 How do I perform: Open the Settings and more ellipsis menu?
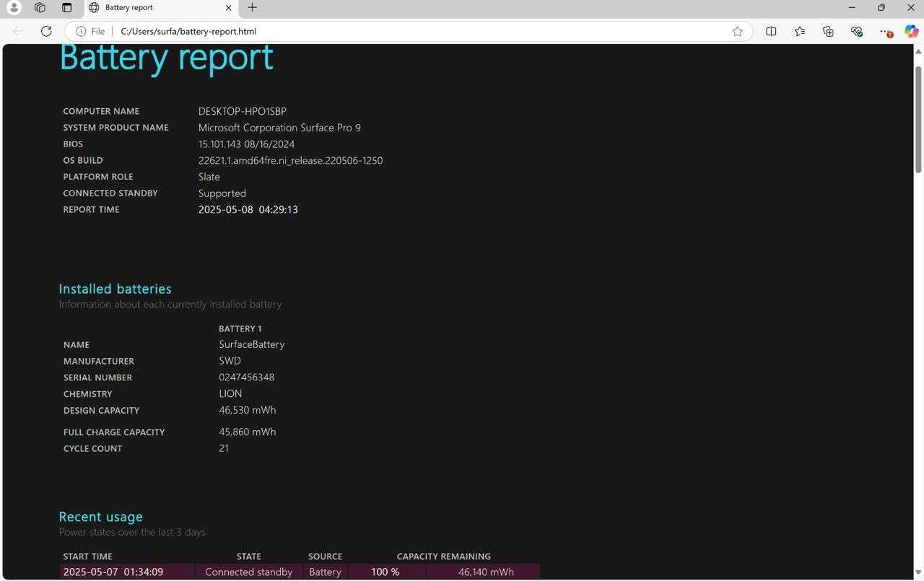click(885, 31)
